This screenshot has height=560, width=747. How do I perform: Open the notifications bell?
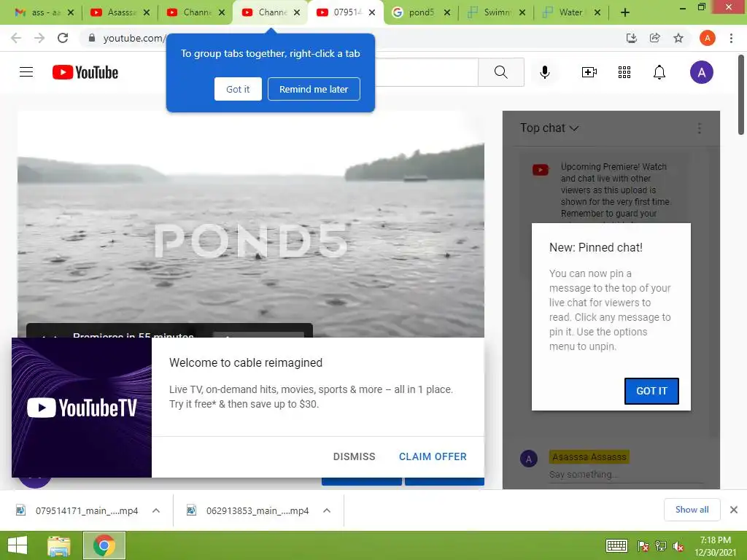point(659,72)
